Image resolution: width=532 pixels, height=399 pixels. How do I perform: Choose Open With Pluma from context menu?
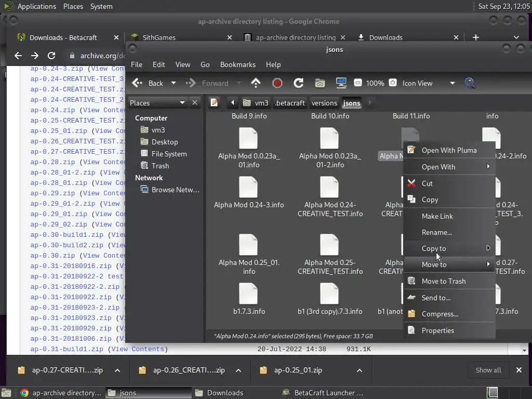tap(449, 150)
